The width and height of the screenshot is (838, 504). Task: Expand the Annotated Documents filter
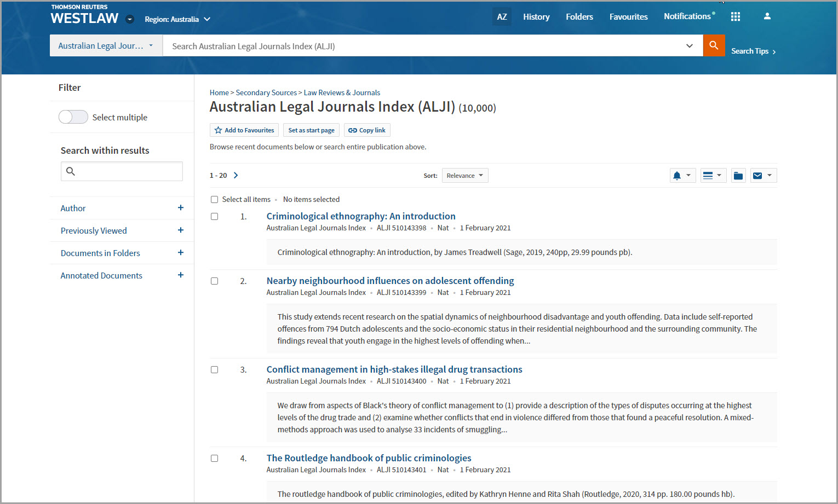tap(122, 275)
